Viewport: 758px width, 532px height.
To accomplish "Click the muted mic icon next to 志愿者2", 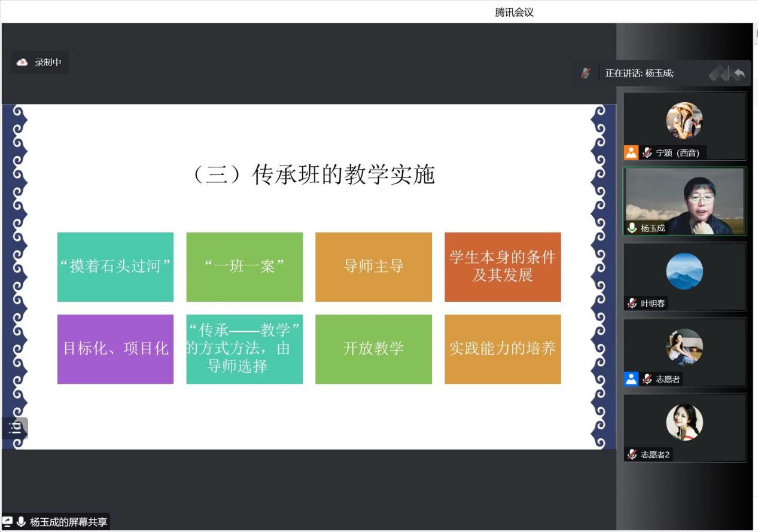I will tap(632, 454).
